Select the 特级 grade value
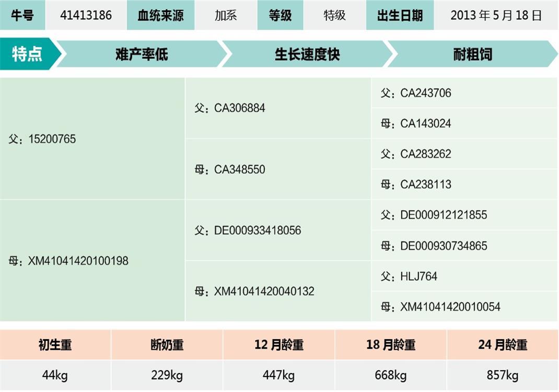The height and width of the screenshot is (392, 559). point(334,15)
